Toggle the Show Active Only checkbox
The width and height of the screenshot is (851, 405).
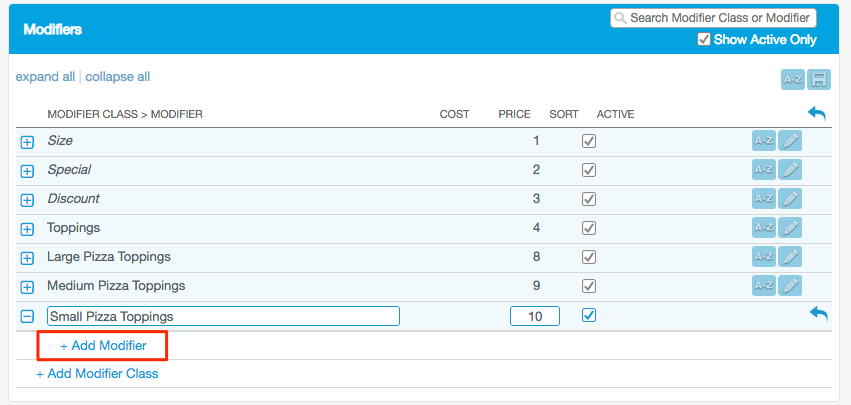point(704,40)
